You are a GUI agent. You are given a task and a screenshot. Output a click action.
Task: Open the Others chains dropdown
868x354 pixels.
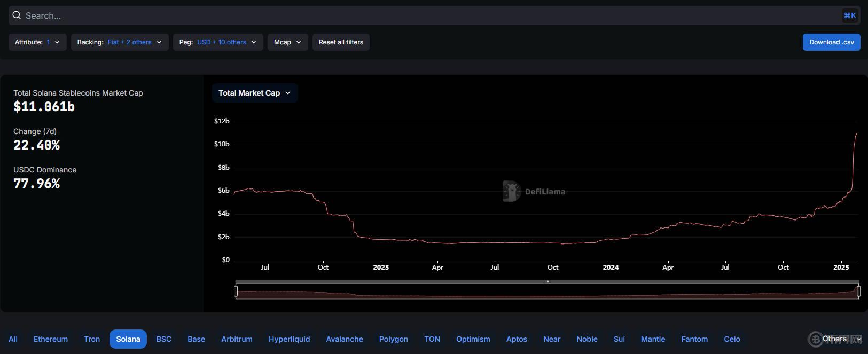(837, 339)
